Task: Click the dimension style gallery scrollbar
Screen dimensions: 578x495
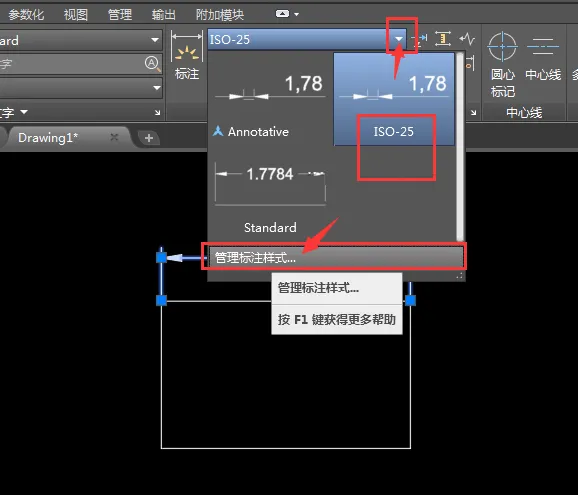Action: 460,147
